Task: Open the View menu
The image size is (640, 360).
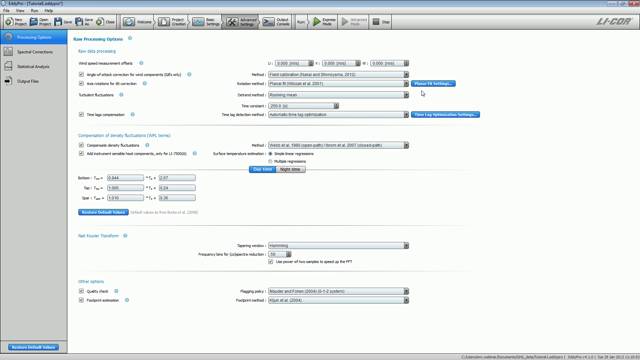Action: click(20, 10)
